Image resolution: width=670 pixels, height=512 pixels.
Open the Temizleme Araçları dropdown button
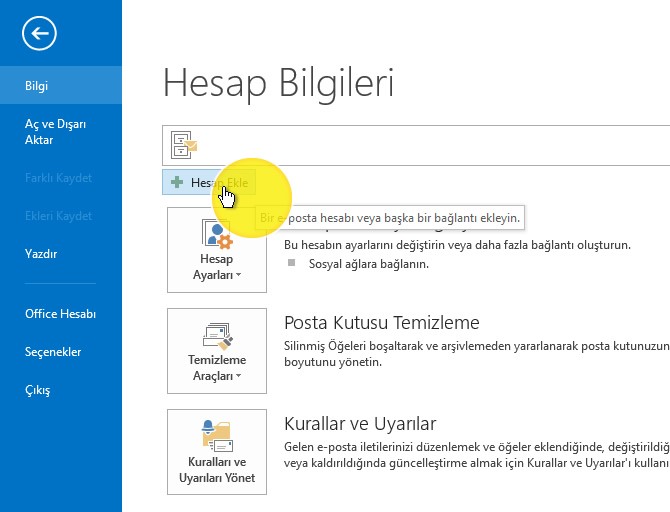(217, 351)
